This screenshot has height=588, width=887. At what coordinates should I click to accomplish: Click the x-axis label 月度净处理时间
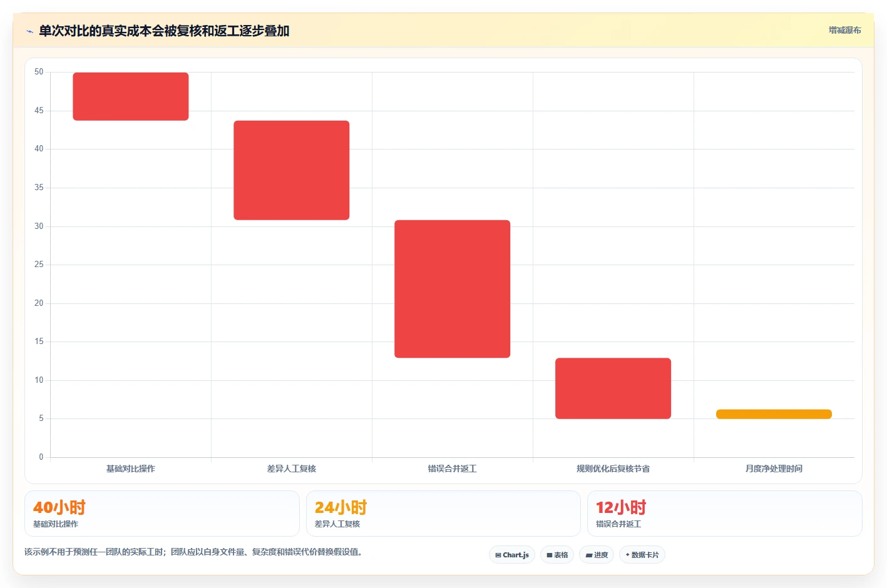(774, 469)
